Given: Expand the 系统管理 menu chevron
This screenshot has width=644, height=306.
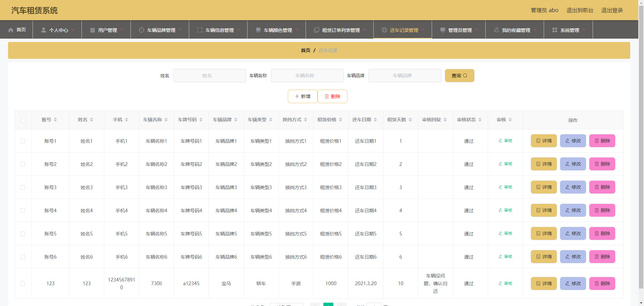Looking at the screenshot, I should 584,30.
